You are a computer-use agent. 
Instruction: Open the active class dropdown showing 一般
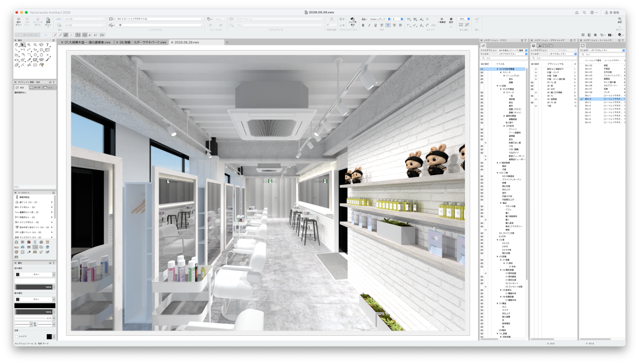[x=160, y=25]
